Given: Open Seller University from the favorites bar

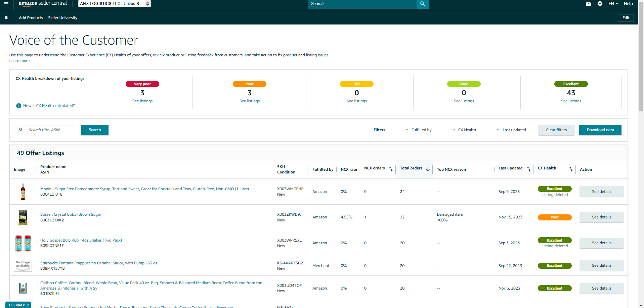Looking at the screenshot, I should [x=63, y=18].
